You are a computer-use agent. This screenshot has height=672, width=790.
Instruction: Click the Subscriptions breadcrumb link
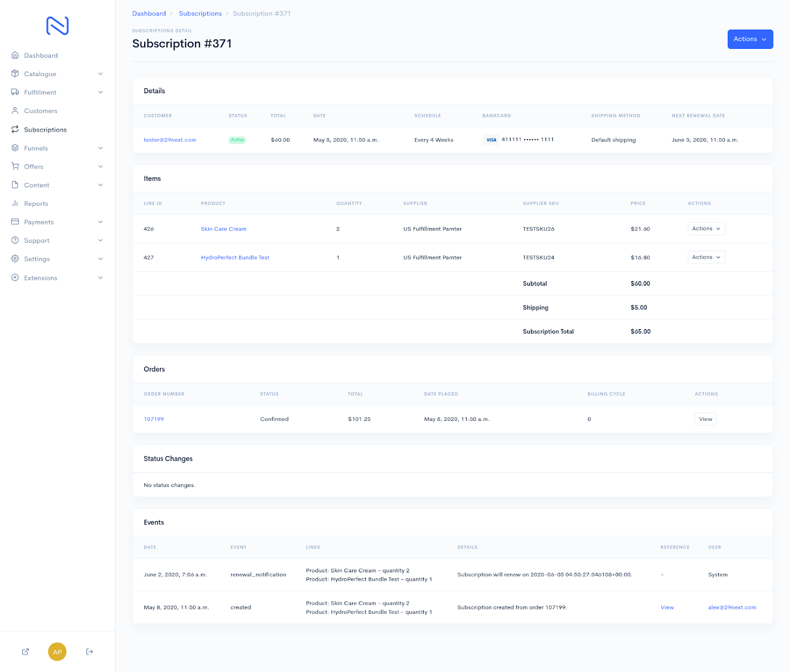200,13
